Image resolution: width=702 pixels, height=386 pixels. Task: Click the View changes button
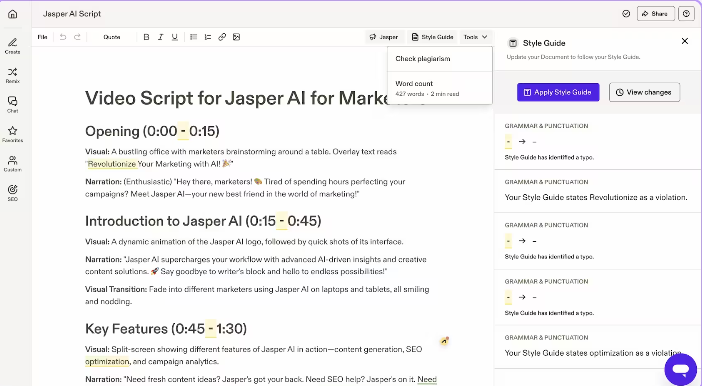pos(644,92)
